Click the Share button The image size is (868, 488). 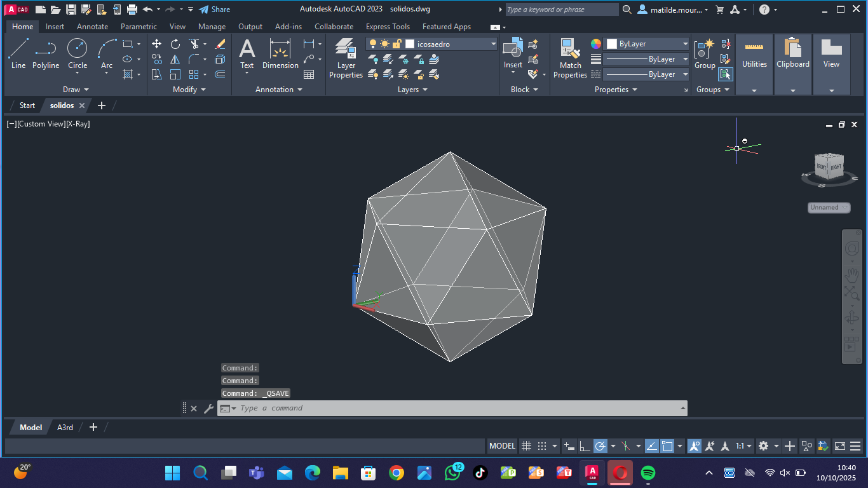[x=215, y=10]
